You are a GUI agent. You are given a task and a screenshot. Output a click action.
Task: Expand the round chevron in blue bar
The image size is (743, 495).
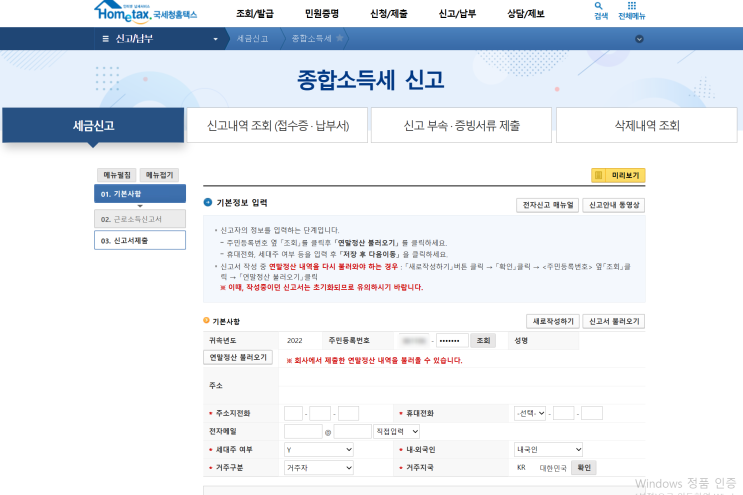pyautogui.click(x=639, y=39)
